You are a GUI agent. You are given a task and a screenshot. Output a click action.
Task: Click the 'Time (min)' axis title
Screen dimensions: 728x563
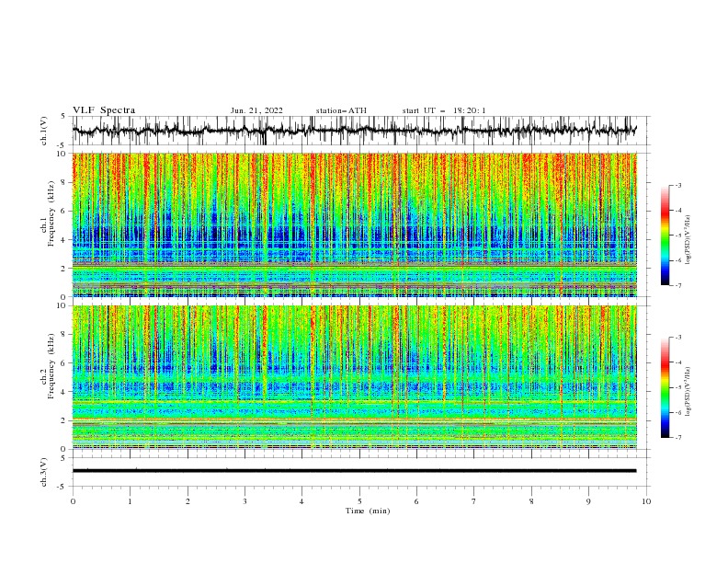pos(368,511)
